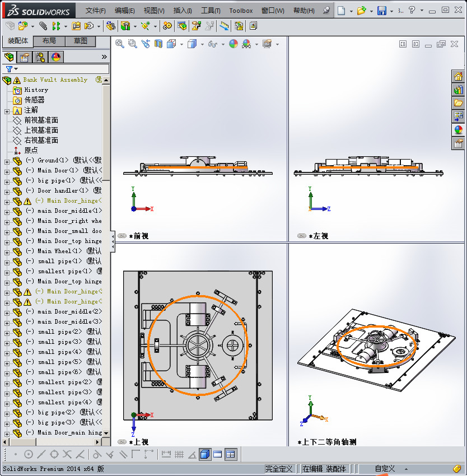Click the Zoom to Fit magnifier icon
This screenshot has height=476, width=467.
click(120, 44)
